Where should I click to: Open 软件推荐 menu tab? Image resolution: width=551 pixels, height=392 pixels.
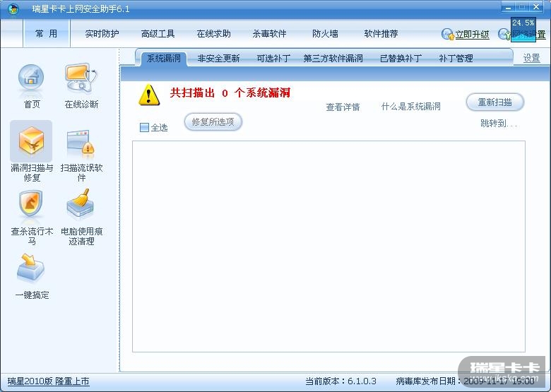381,34
